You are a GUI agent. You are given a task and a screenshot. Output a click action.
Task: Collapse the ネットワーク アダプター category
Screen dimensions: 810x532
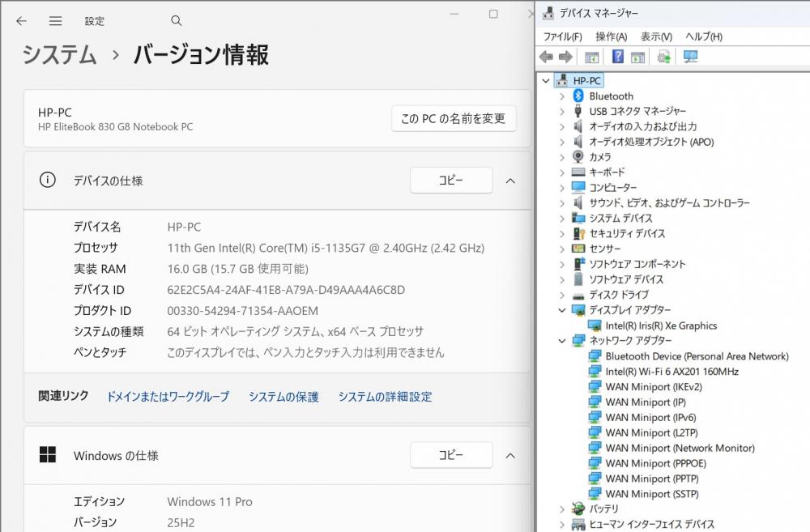[x=562, y=341]
